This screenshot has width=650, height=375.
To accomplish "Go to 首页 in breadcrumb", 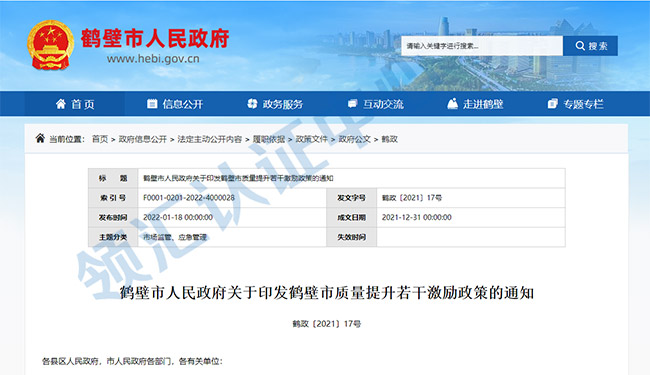I will click(x=99, y=139).
